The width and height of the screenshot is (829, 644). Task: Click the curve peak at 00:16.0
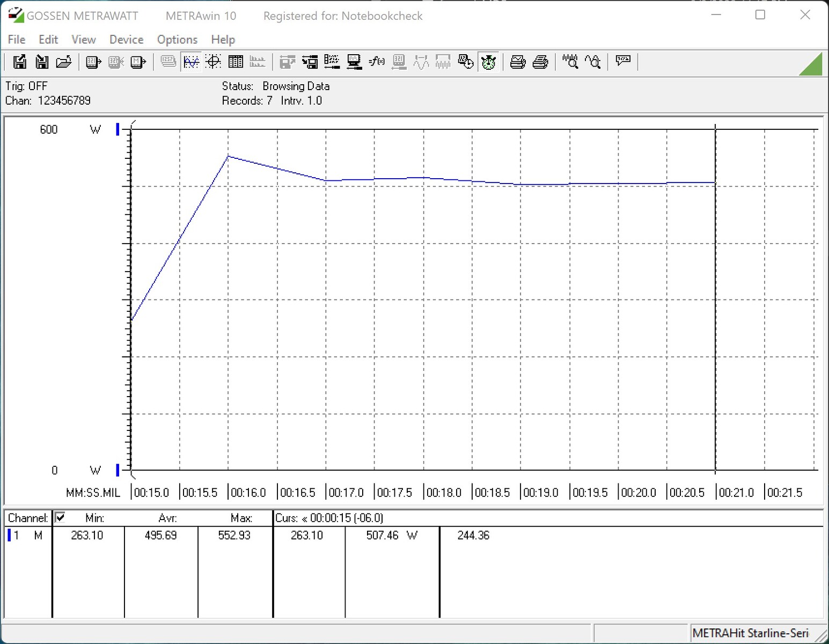tap(229, 156)
